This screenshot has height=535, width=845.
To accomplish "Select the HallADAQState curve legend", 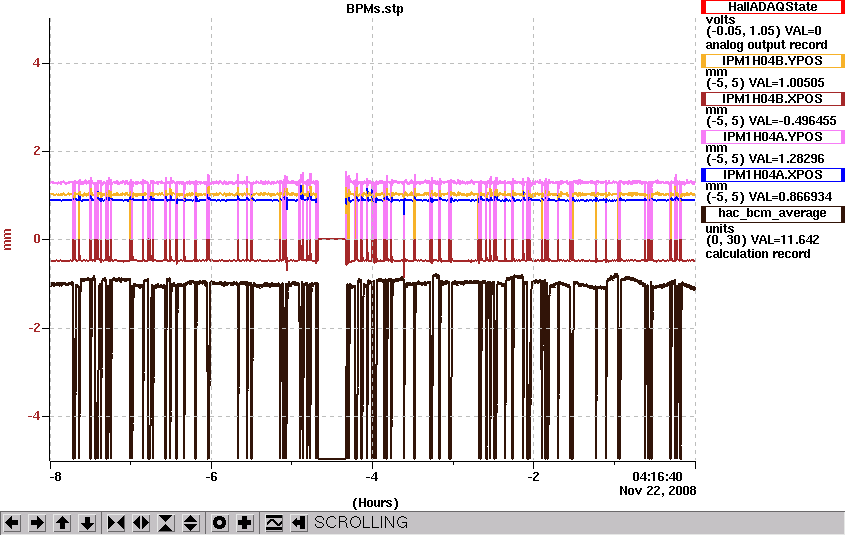I will [x=773, y=7].
